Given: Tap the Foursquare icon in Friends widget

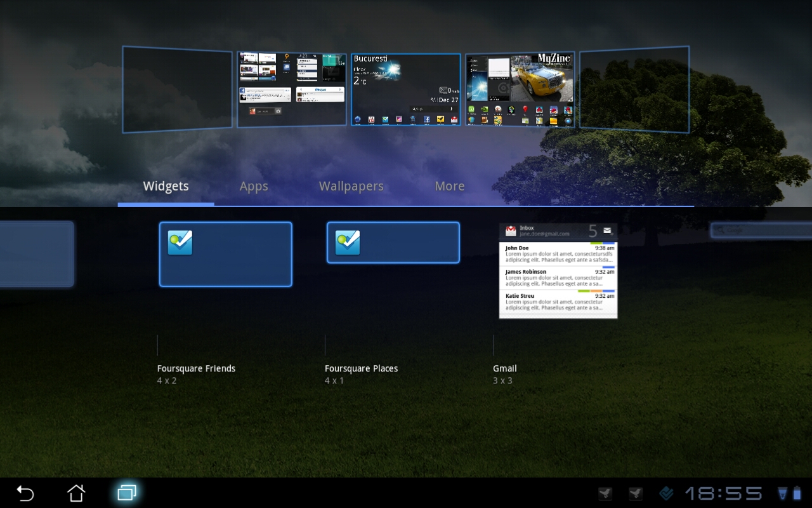Looking at the screenshot, I should (180, 243).
